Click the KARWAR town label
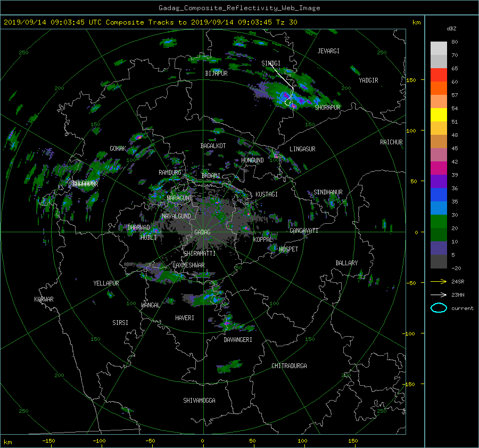479x448 pixels. click(44, 299)
